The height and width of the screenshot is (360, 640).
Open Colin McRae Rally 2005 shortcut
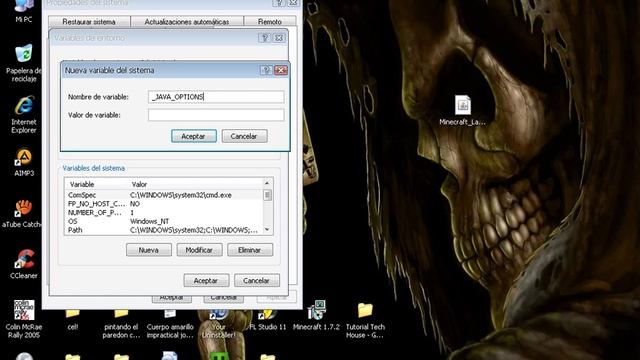pos(24,320)
